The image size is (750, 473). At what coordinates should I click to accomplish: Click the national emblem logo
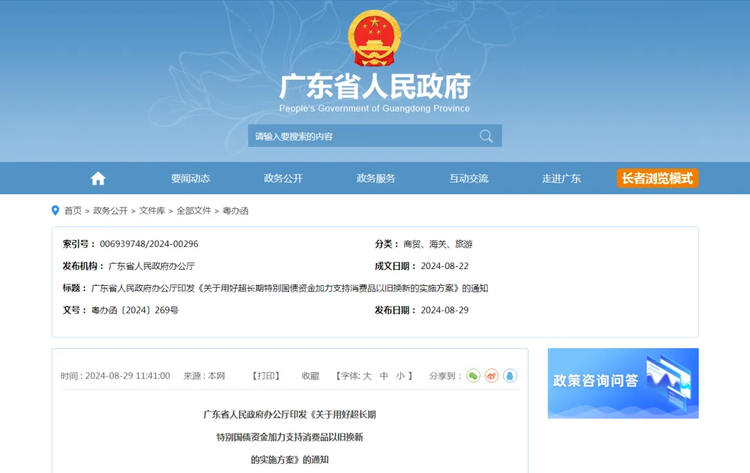pos(374,39)
